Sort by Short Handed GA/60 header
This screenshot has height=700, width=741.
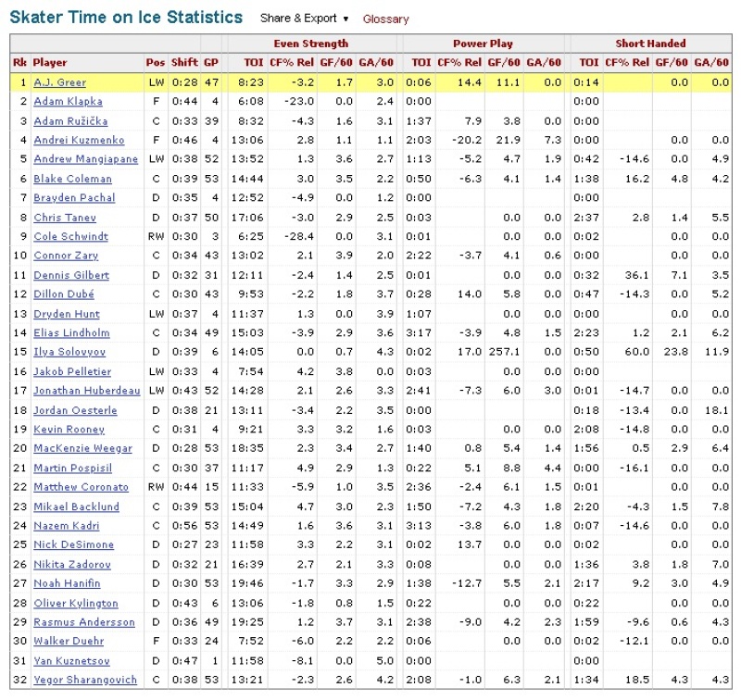[711, 62]
